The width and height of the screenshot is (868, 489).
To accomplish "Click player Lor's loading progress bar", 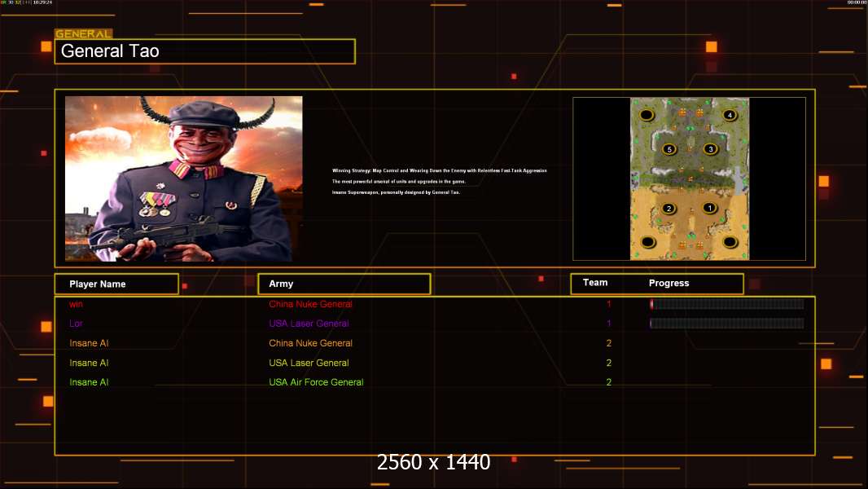I will [726, 324].
